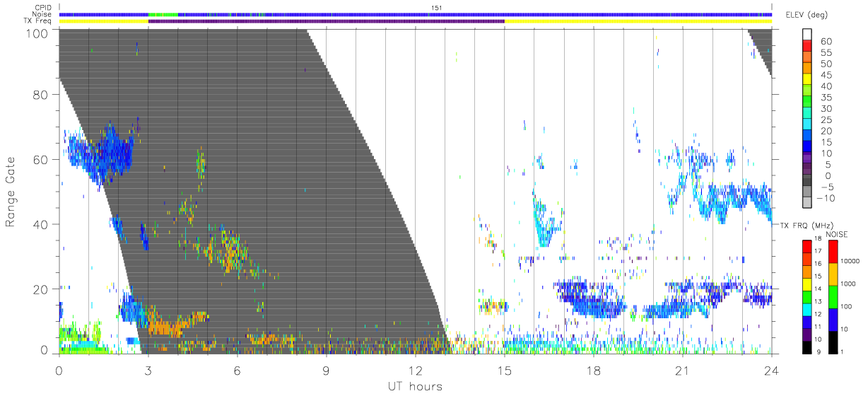Click the '9' tick on UT hours axis
Screen dimensions: 868x401
pyautogui.click(x=327, y=370)
